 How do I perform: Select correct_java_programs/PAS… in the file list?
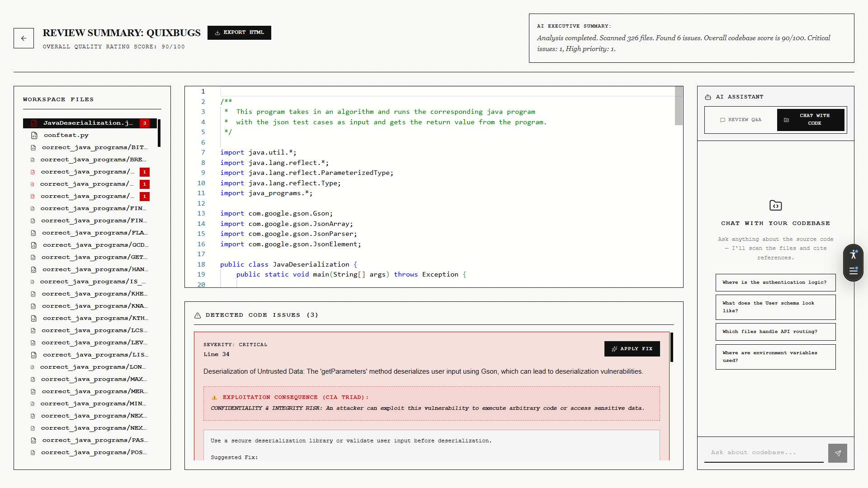90,440
